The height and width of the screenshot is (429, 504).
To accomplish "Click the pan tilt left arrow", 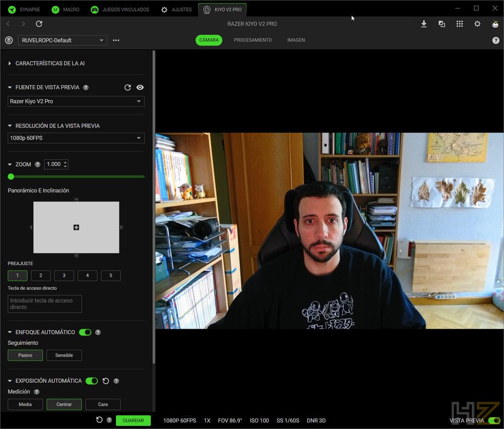I will coord(31,227).
